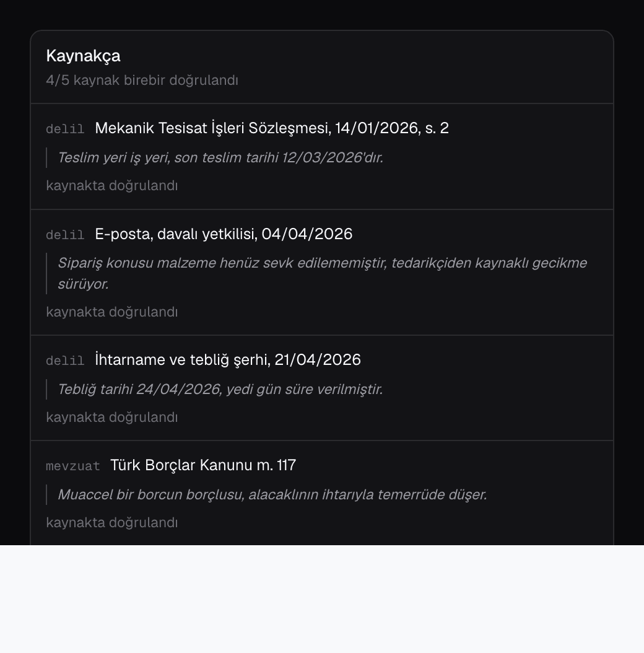The image size is (644, 653).
Task: Open Mekanik Tesisat İşleri Sözleşmesi source title
Action: click(272, 128)
